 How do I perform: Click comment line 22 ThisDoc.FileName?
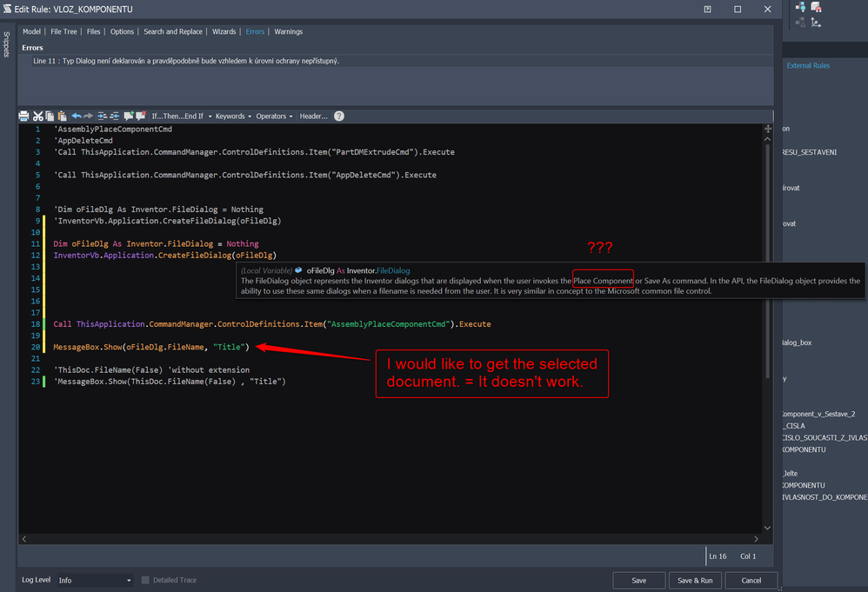point(151,369)
